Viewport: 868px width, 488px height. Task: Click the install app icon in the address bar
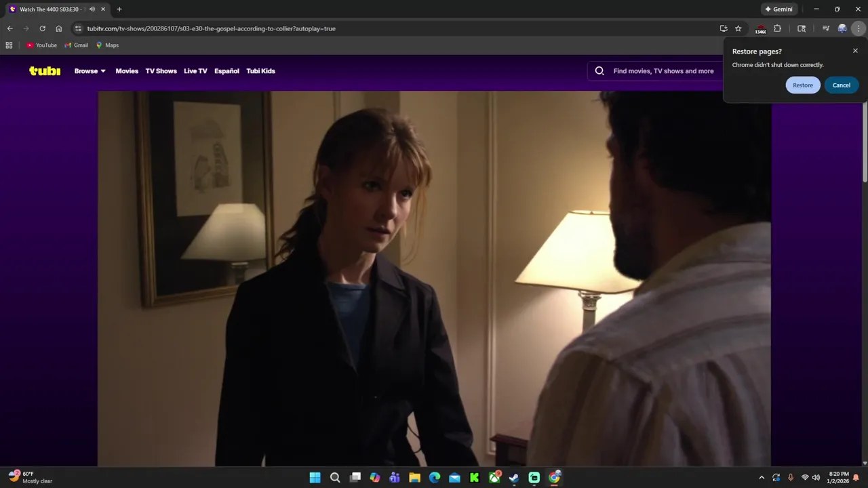724,28
